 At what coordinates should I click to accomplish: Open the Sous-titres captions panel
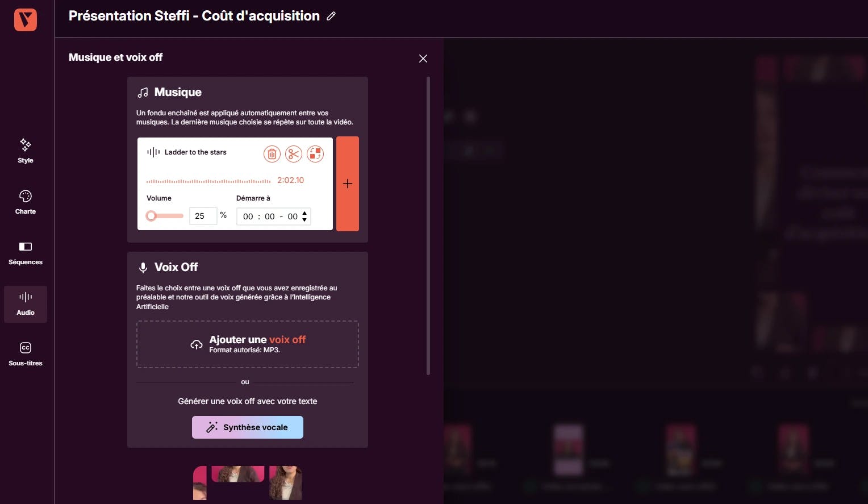coord(26,355)
